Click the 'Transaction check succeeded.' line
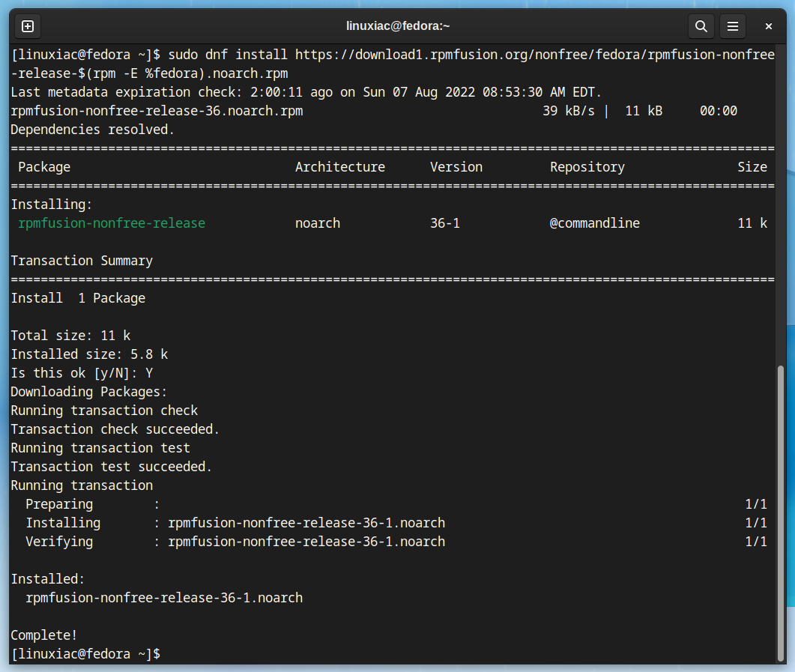This screenshot has width=795, height=672. [115, 429]
